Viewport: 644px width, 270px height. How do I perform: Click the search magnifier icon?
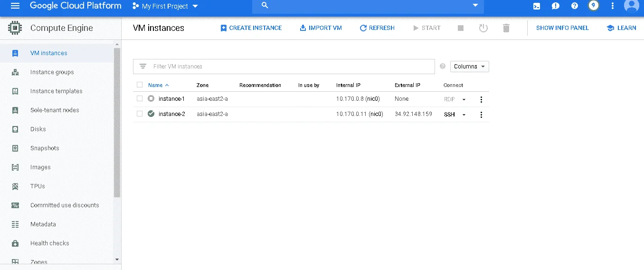click(265, 6)
